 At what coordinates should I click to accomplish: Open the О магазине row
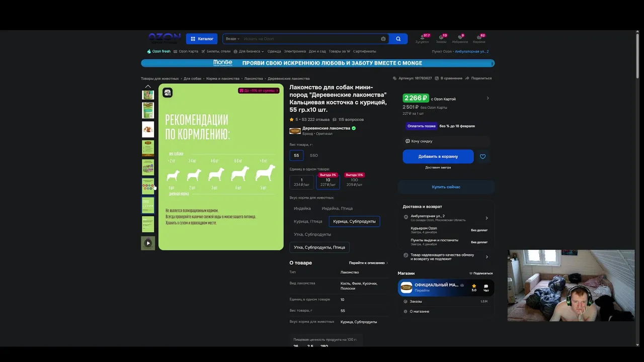(x=446, y=311)
